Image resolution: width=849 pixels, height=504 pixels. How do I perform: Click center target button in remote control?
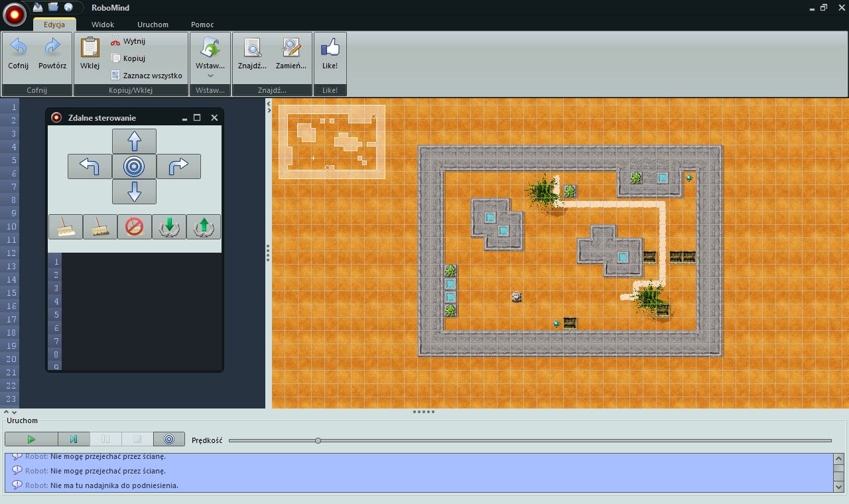coord(134,166)
